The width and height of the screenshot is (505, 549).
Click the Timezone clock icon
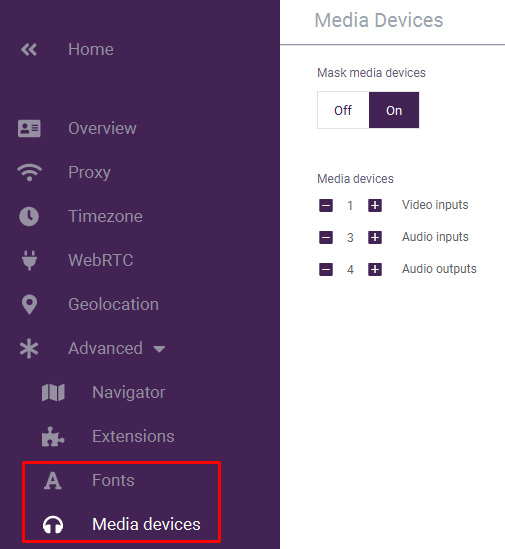click(29, 216)
